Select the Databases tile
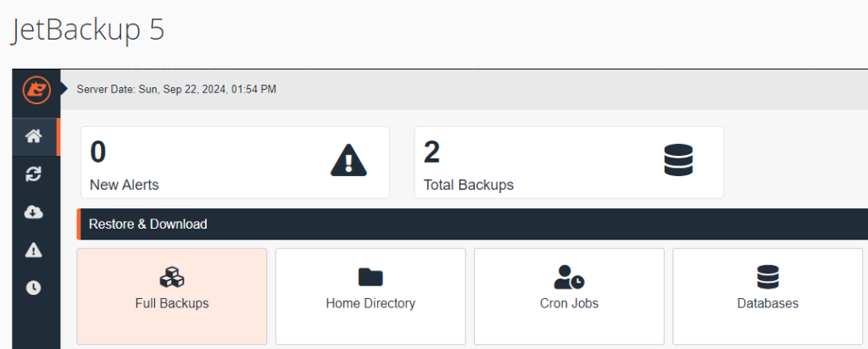Screen dimensions: 868x349 pos(768,296)
